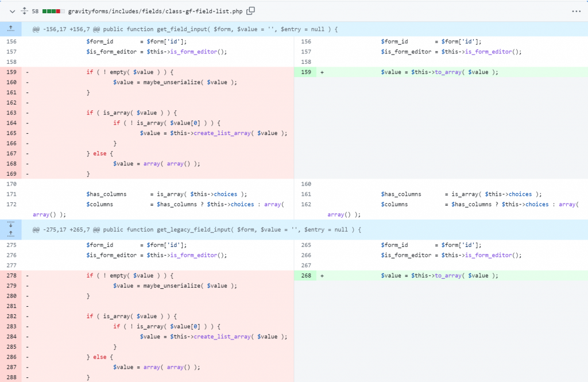Expand code above the first hunk
Image resolution: width=588 pixels, height=382 pixels.
coord(10,28)
